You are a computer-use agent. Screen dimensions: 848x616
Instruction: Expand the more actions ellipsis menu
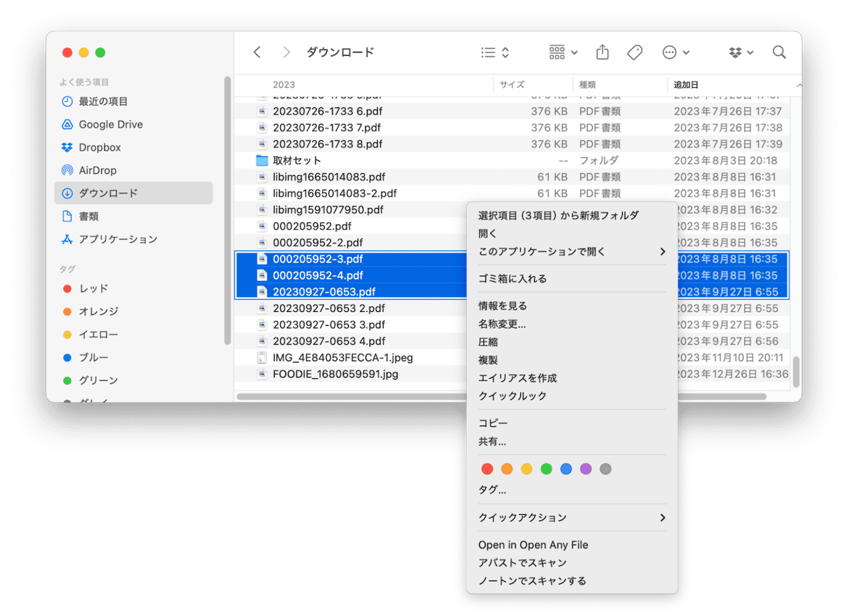pos(675,52)
